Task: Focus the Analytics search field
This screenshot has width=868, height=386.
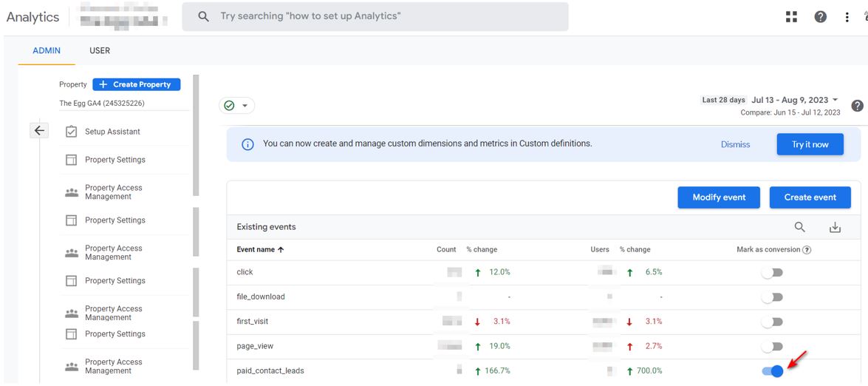Action: 375,16
